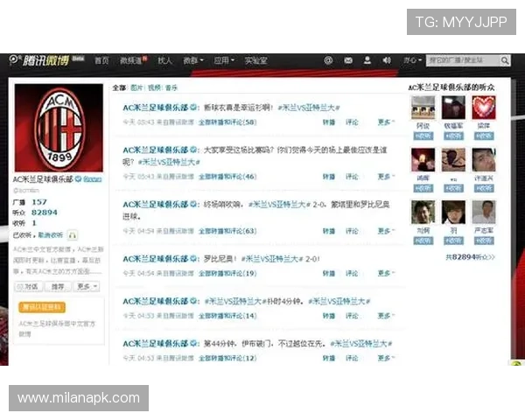Select the 全部 filter tab

pyautogui.click(x=119, y=87)
